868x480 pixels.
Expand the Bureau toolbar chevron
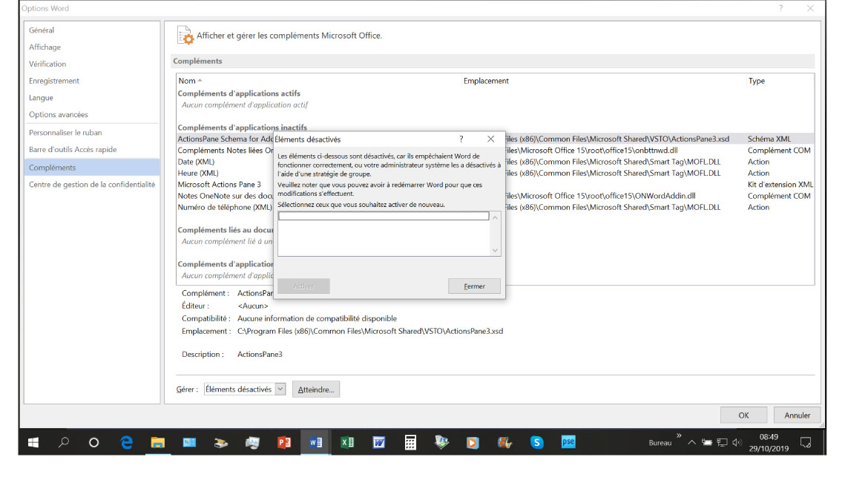tap(680, 435)
